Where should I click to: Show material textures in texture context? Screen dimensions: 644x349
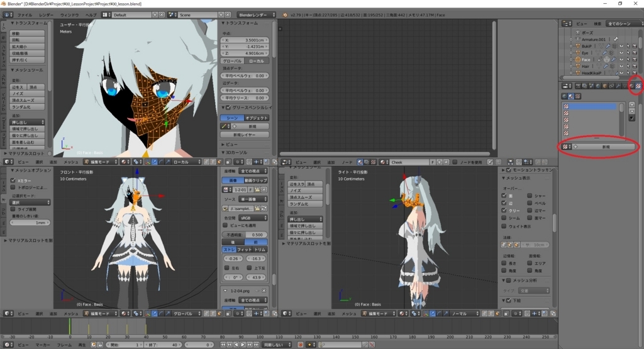click(x=571, y=96)
